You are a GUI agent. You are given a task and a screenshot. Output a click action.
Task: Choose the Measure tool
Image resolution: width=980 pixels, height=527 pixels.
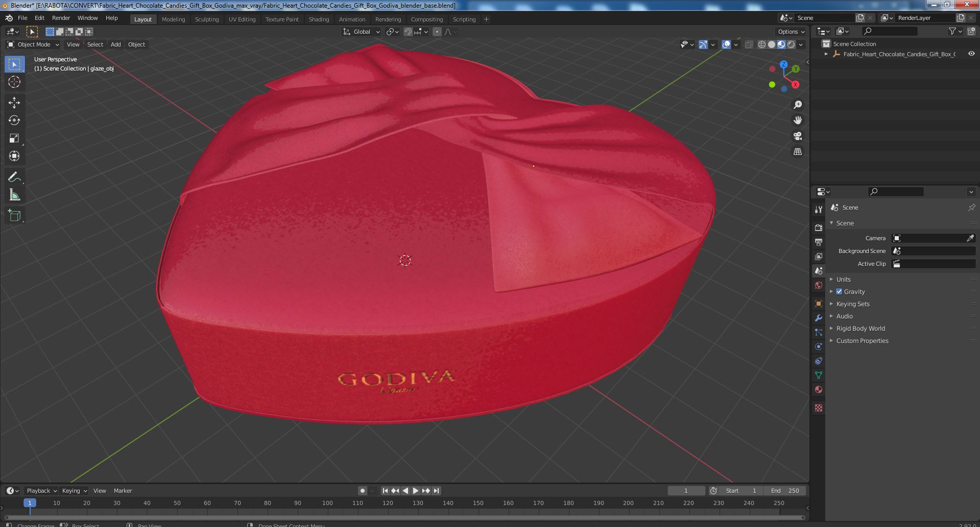tap(14, 195)
